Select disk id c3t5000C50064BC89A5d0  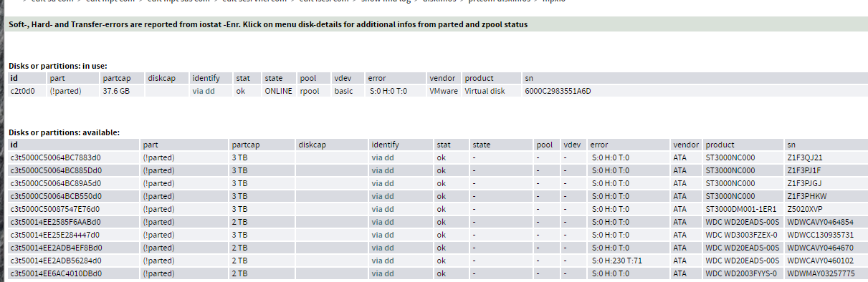click(x=55, y=183)
